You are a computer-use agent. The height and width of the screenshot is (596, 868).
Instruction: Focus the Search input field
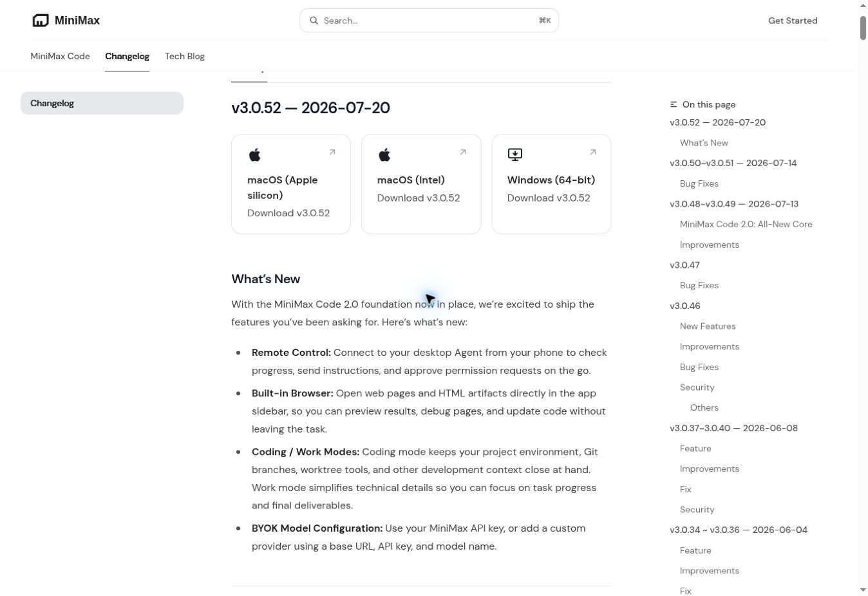click(x=429, y=21)
